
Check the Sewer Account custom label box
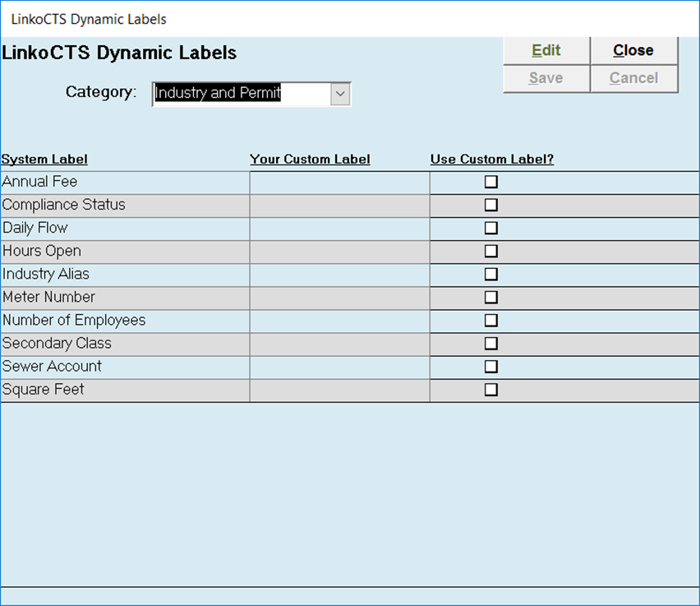(491, 367)
